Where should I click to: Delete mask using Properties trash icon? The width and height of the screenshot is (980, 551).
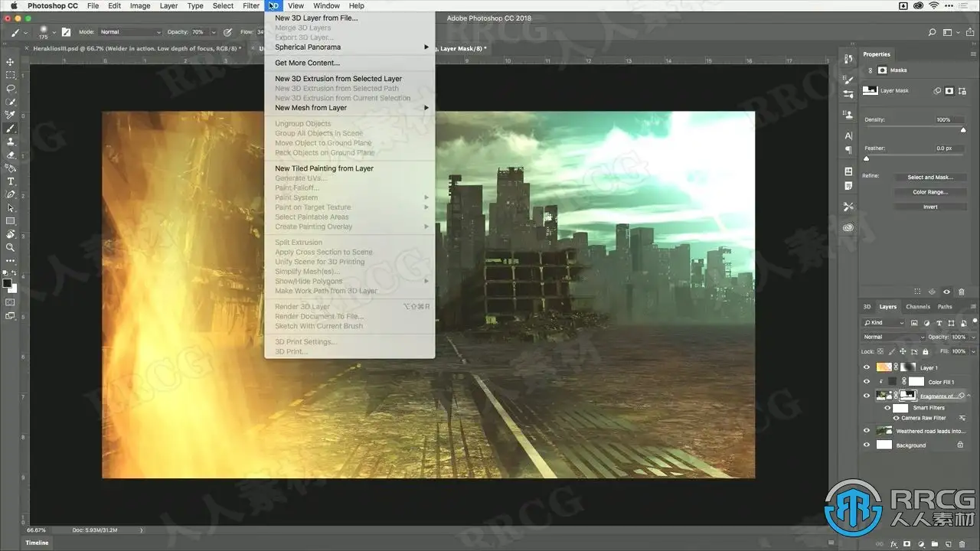(x=962, y=292)
